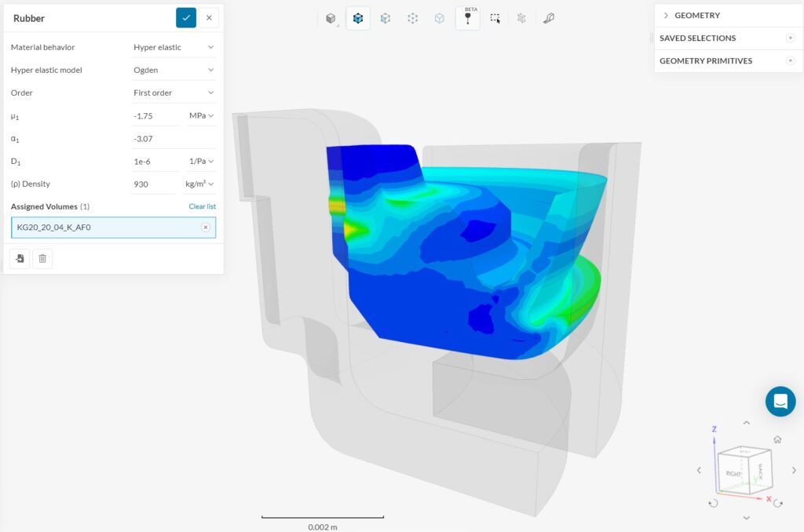The image size is (804, 532).
Task: Open the Hyper elastic model dropdown showing Ogden
Action: point(174,70)
